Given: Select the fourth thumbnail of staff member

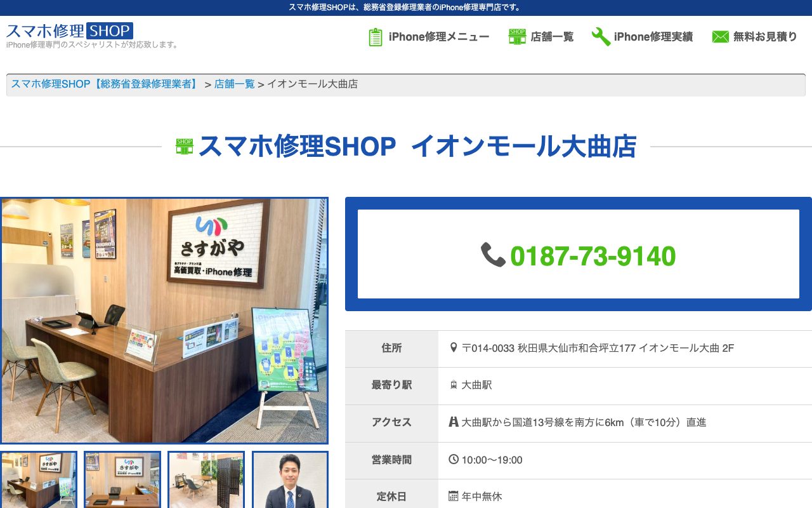Looking at the screenshot, I should 290,479.
